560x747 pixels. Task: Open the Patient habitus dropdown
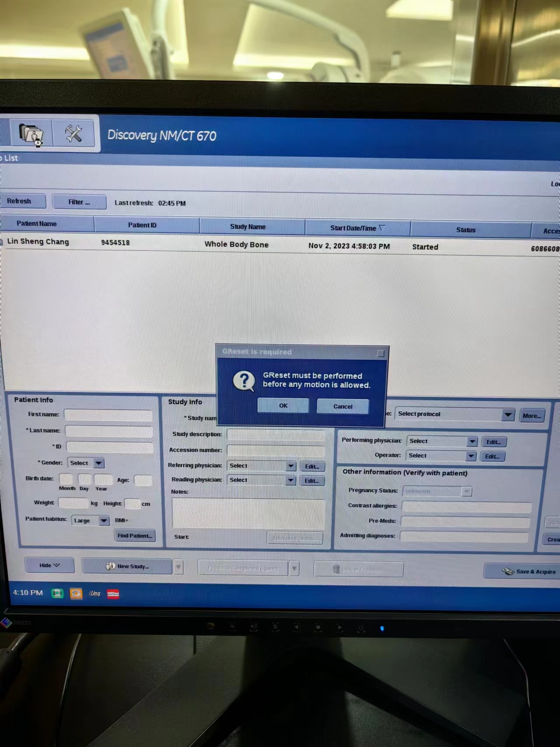[104, 521]
